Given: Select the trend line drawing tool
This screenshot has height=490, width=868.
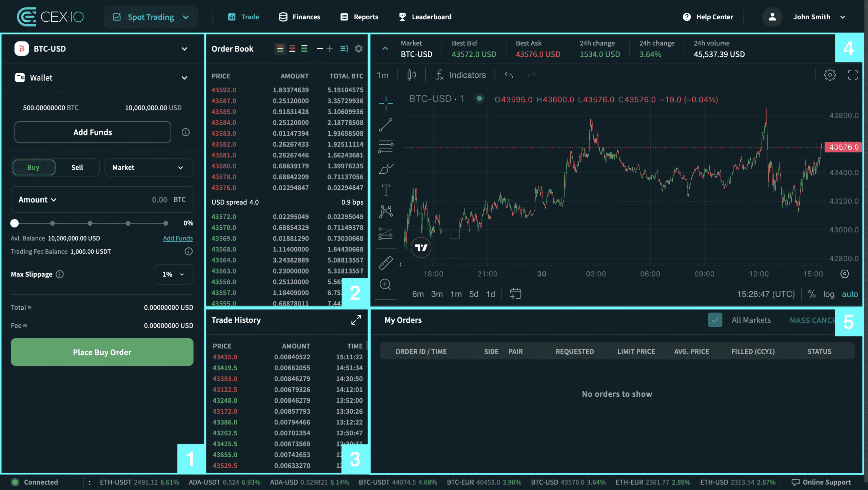Looking at the screenshot, I should tap(386, 125).
